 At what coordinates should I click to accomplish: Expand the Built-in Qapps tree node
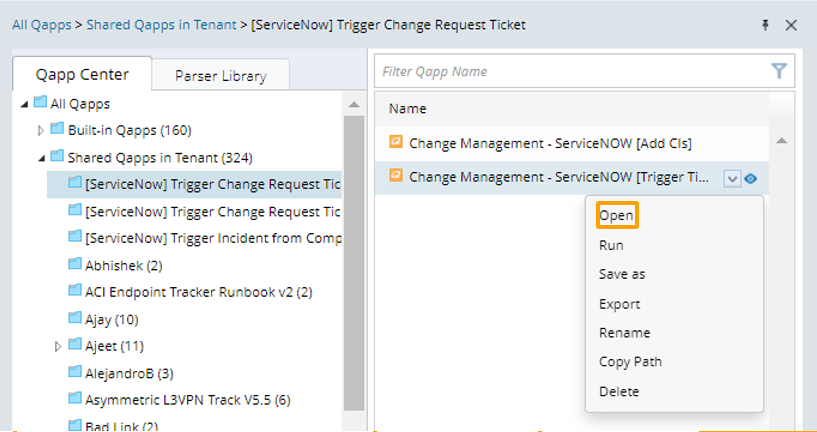(41, 130)
